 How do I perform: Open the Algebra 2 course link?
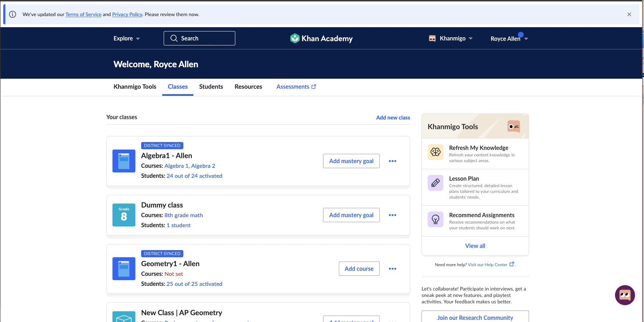tap(203, 166)
